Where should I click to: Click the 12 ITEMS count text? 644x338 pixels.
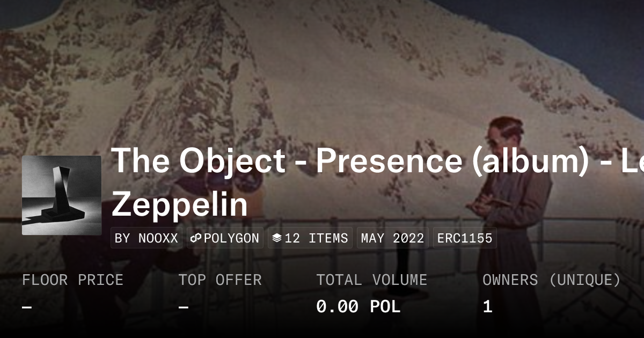(316, 238)
